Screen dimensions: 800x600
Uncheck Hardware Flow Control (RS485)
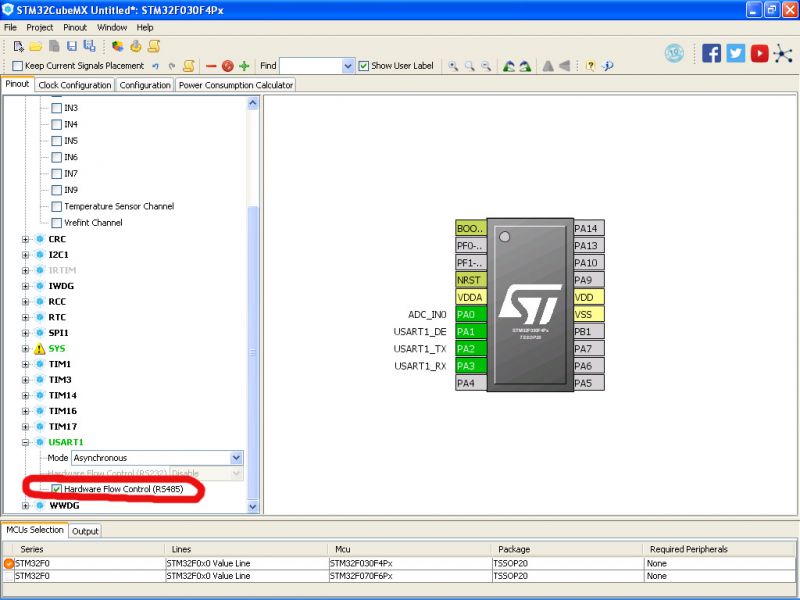57,489
